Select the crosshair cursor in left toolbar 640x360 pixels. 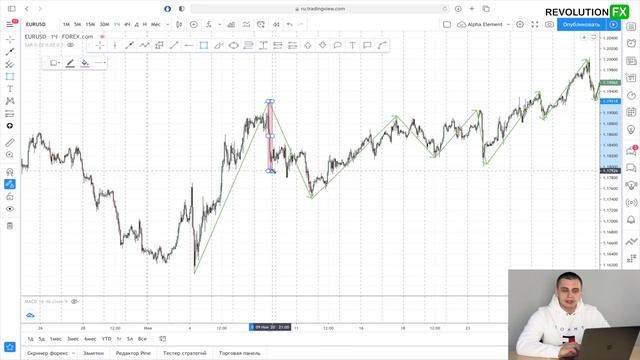point(10,39)
